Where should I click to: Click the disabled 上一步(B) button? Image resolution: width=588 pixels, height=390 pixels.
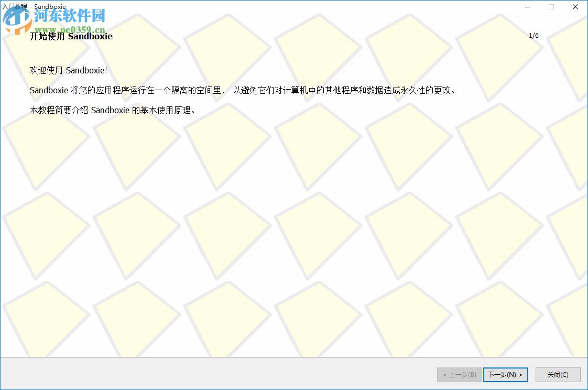[458, 374]
